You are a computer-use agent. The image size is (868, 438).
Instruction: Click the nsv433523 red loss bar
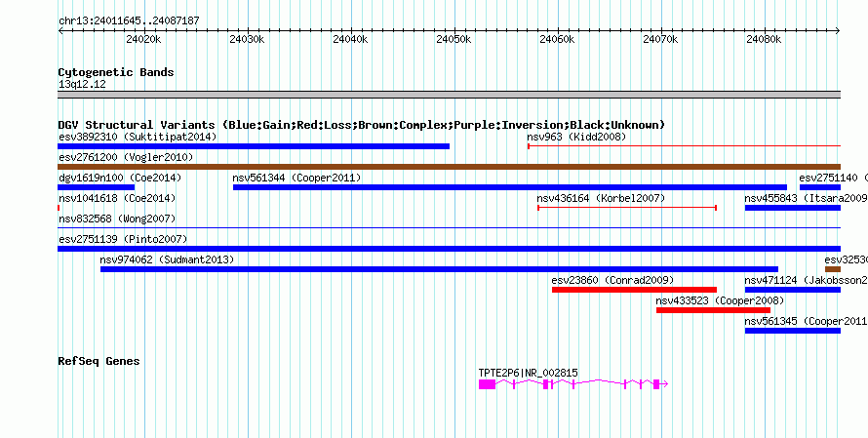(x=713, y=310)
